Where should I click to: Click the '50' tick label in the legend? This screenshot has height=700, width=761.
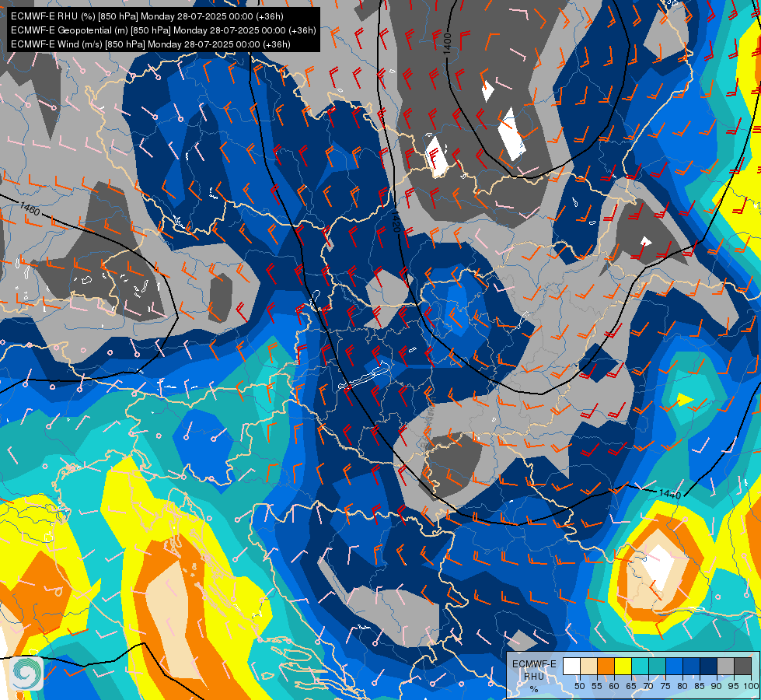tap(579, 686)
